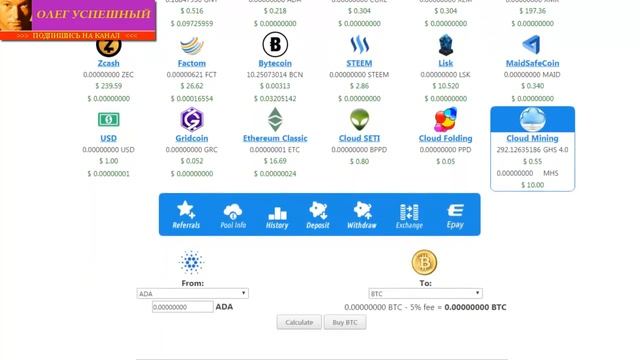The width and height of the screenshot is (640, 360).
Task: Open the Withdraw section
Action: (362, 215)
